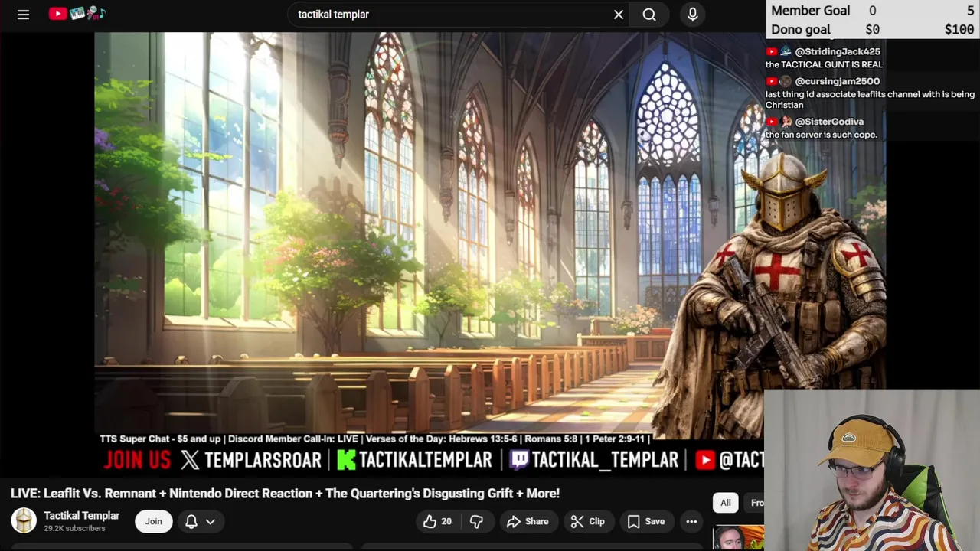Select the 'All' filter chip
Image resolution: width=980 pixels, height=551 pixels.
click(726, 503)
